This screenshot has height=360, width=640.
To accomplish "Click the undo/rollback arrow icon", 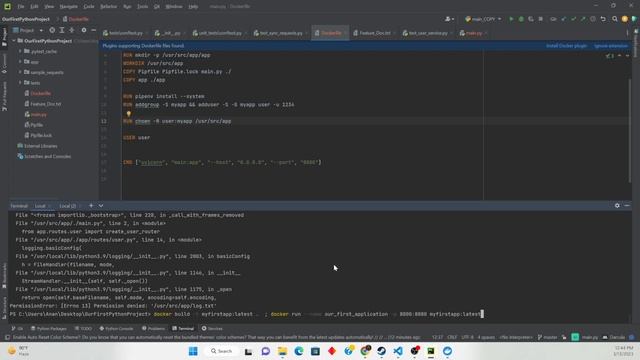I will click(603, 19).
